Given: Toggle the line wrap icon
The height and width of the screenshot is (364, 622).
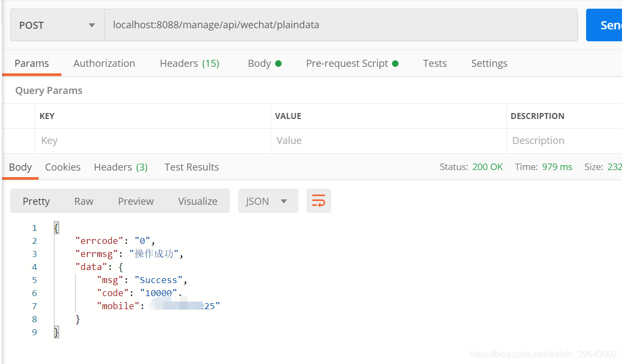Looking at the screenshot, I should [x=319, y=201].
